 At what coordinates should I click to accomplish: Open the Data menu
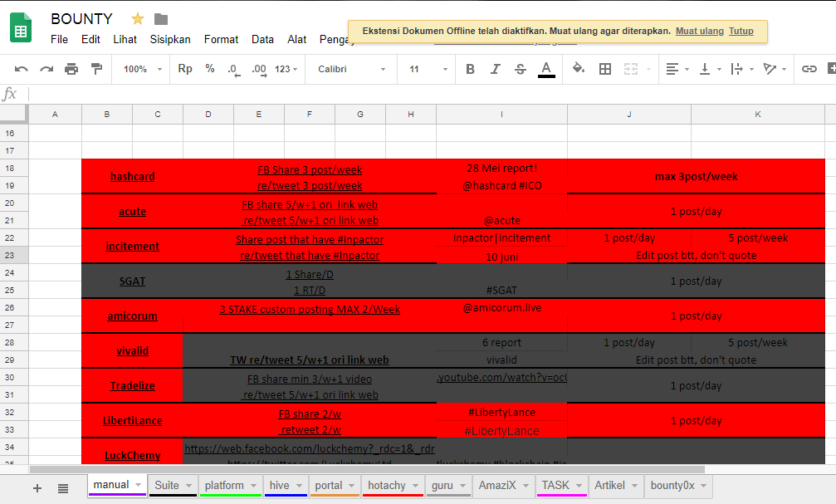point(262,40)
